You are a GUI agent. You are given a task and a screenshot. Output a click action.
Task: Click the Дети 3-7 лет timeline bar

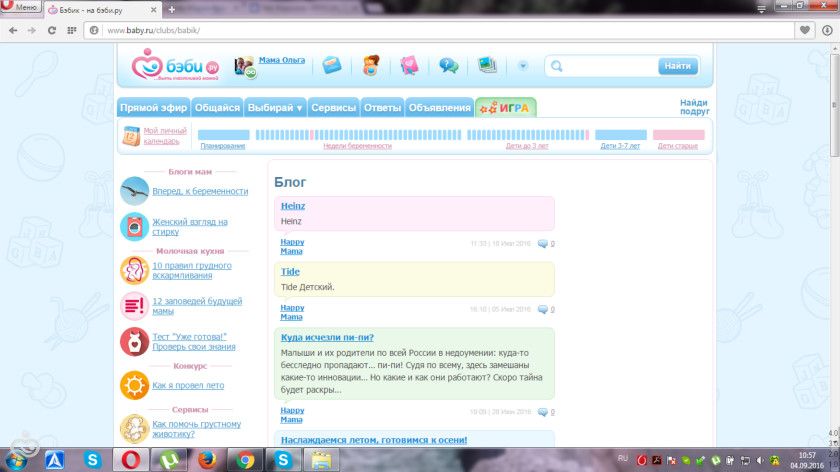[x=620, y=135]
